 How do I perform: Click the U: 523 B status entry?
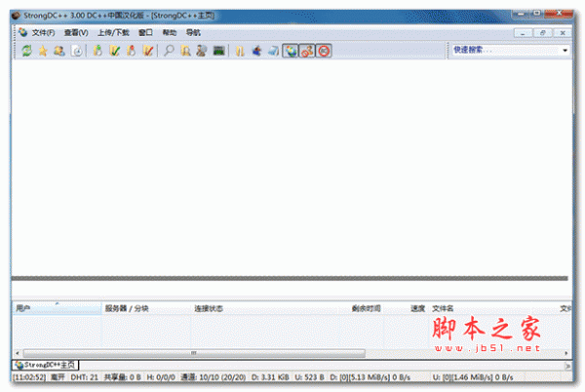click(x=310, y=377)
